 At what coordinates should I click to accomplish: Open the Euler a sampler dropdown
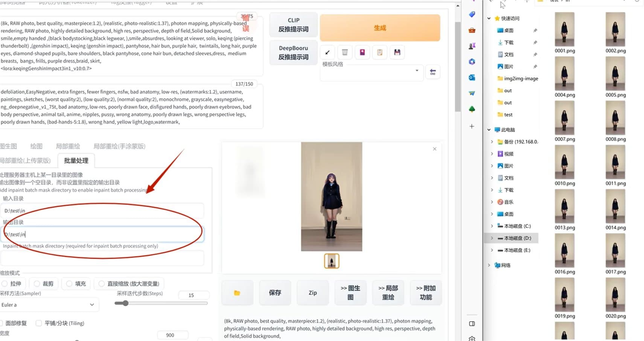(x=49, y=305)
